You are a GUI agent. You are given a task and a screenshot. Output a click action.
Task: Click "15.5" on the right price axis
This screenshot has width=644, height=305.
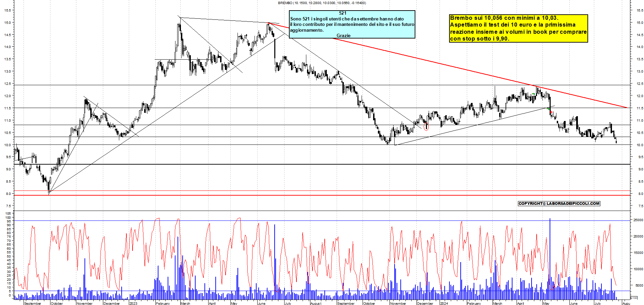tap(640, 10)
